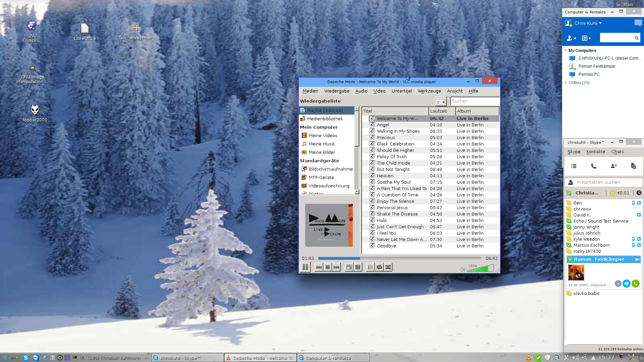Toggle fullscreen video mode icon
Image resolution: width=644 pixels, height=362 pixels.
click(349, 267)
